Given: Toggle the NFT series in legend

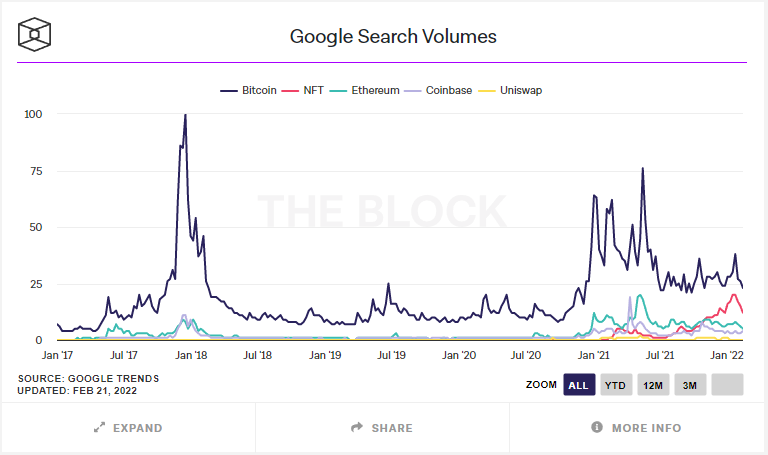Looking at the screenshot, I should 302,91.
